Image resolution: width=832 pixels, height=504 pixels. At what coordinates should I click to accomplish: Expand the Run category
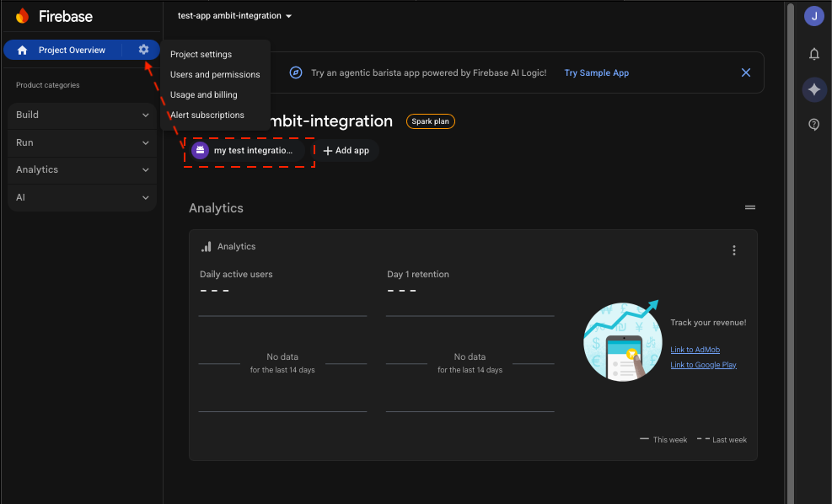(81, 142)
